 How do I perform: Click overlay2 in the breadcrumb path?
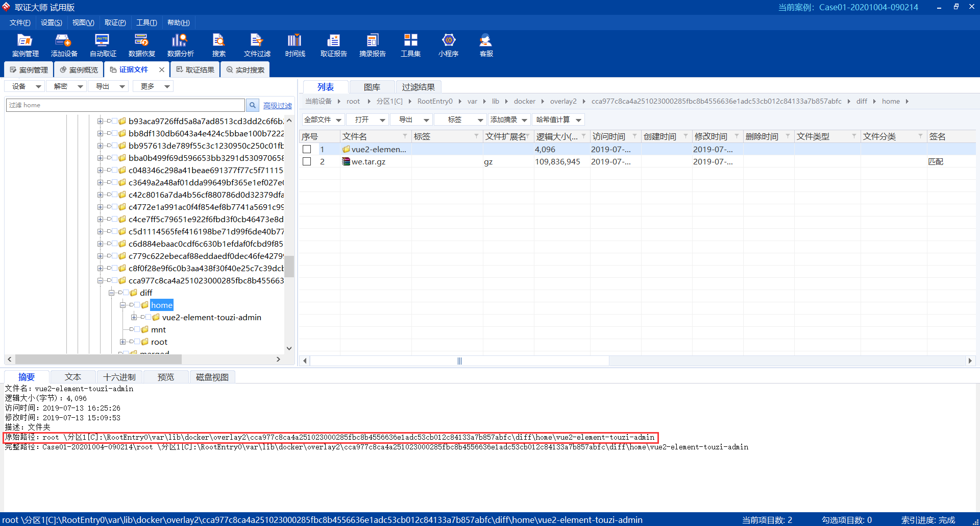click(563, 101)
